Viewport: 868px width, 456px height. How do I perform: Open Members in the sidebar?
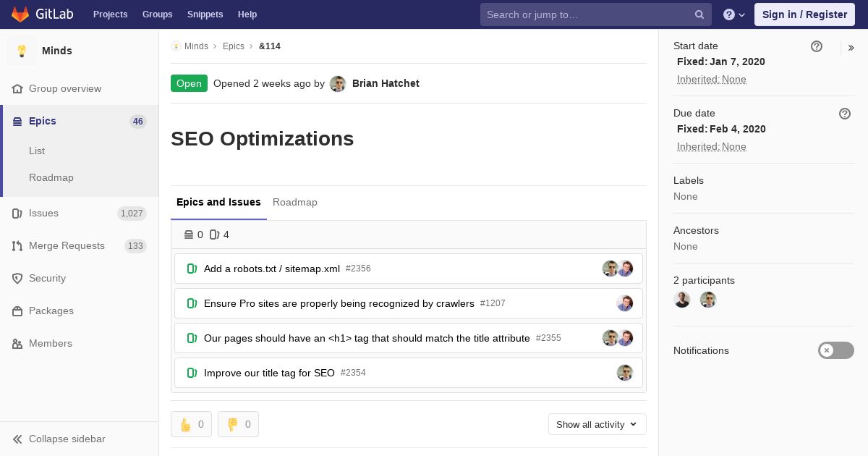point(50,343)
